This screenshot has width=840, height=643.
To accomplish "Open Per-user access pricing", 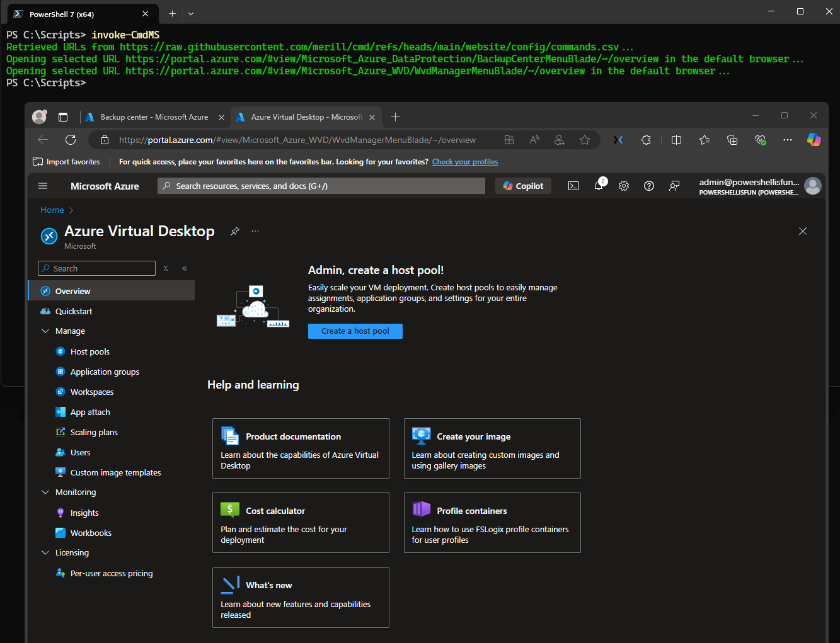I will (x=112, y=573).
